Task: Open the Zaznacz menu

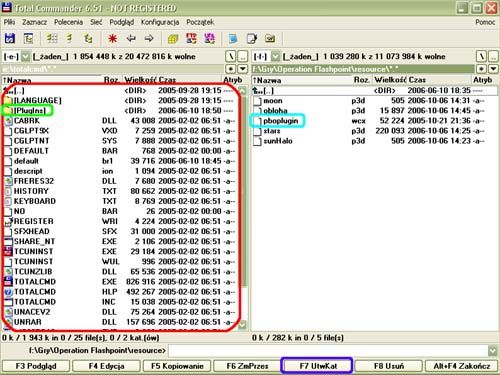Action: point(34,22)
